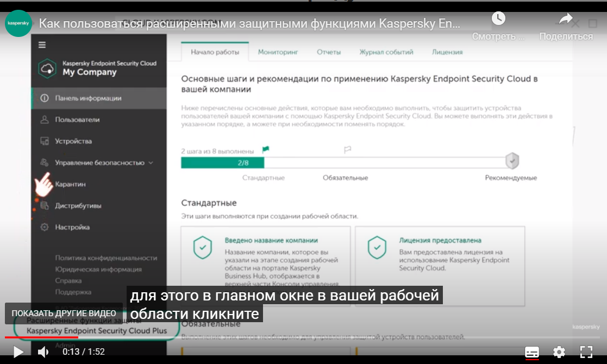Screen dimensions: 607x364
Task: Click Введено название компании heading
Action: tap(271, 240)
